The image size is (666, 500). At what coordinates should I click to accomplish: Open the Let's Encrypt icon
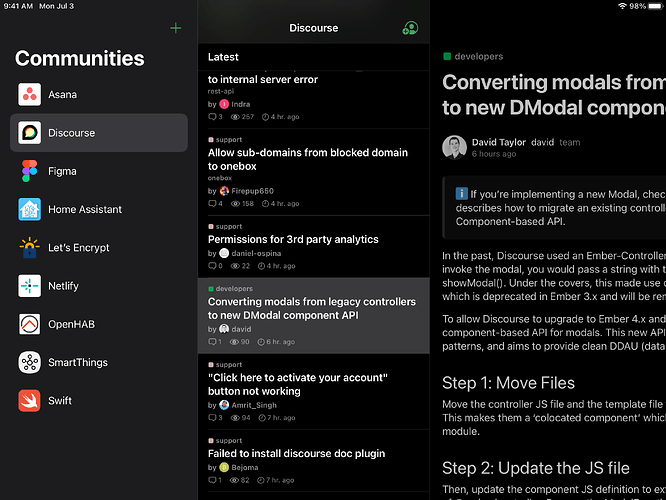[29, 247]
